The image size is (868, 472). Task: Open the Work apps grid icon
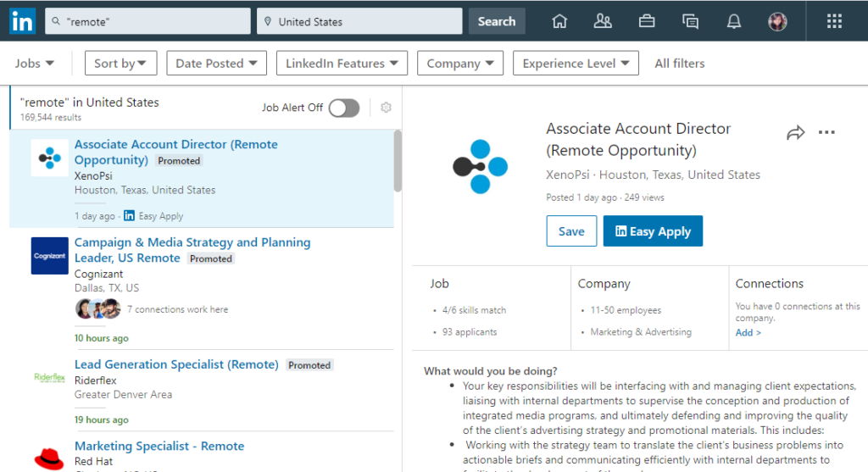point(834,21)
